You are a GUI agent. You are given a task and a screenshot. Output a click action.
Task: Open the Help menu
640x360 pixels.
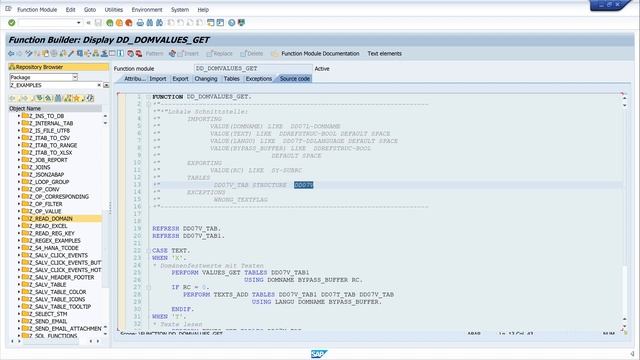203,9
